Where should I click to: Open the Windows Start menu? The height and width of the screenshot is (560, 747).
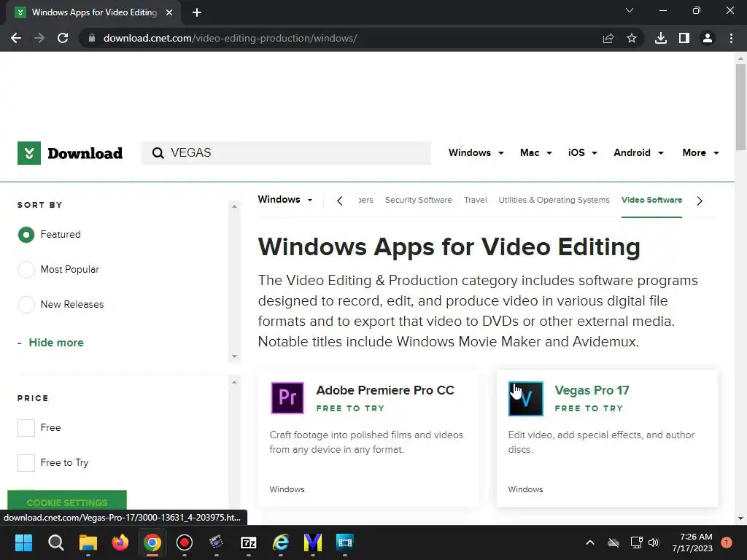click(x=23, y=542)
